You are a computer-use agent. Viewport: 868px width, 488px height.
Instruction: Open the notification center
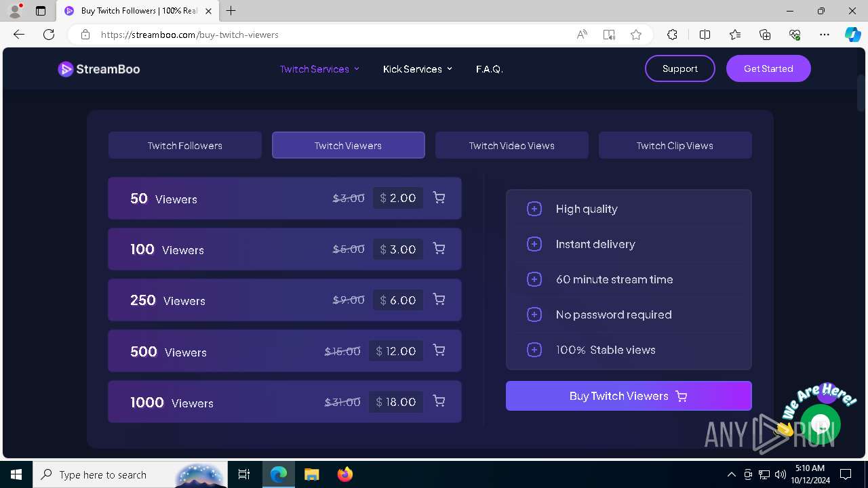click(846, 474)
